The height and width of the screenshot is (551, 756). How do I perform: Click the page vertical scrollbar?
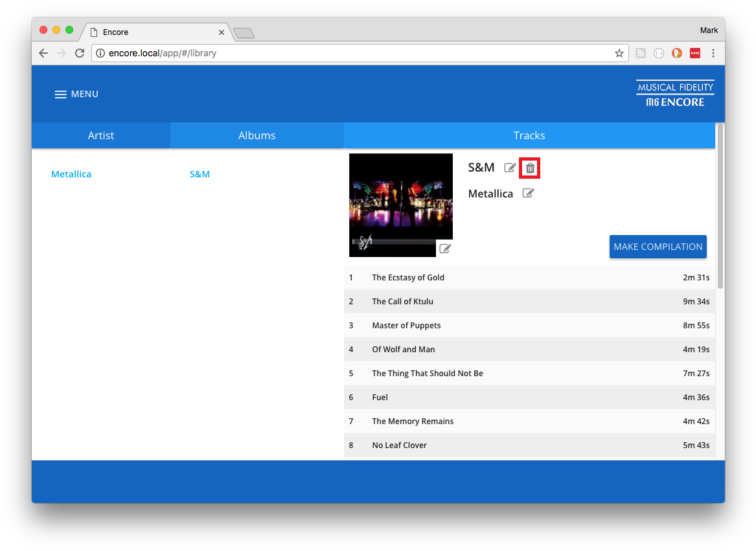coord(720,207)
